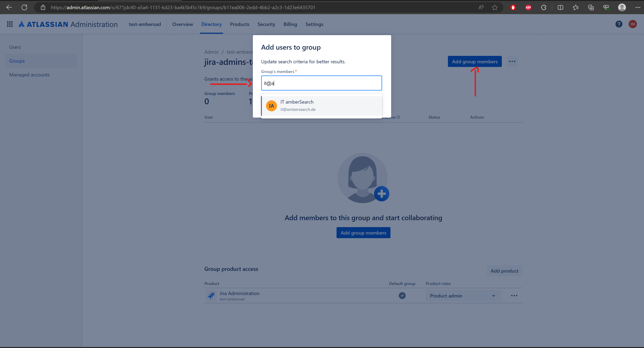Open the Products tab

pyautogui.click(x=240, y=24)
